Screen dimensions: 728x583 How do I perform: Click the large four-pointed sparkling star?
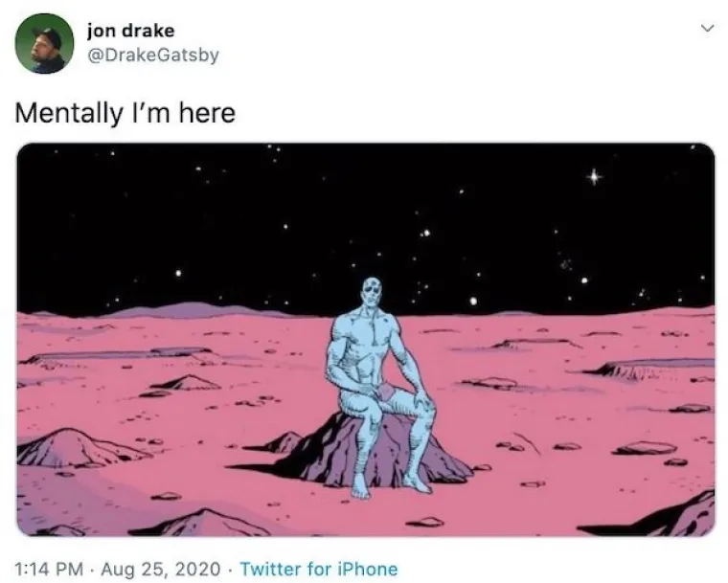coord(593,177)
